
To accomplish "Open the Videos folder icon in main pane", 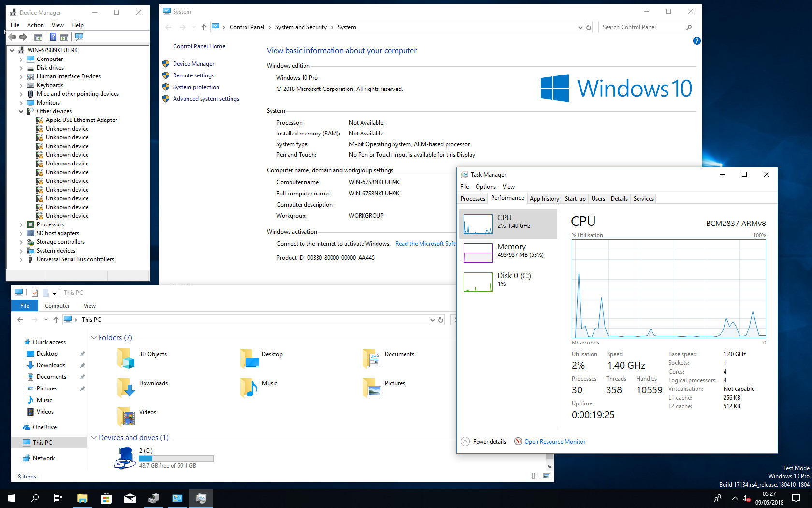I will pyautogui.click(x=126, y=416).
